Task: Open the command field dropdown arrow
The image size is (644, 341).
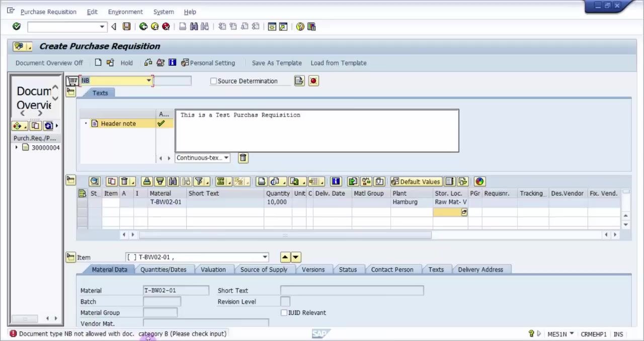Action: point(102,27)
